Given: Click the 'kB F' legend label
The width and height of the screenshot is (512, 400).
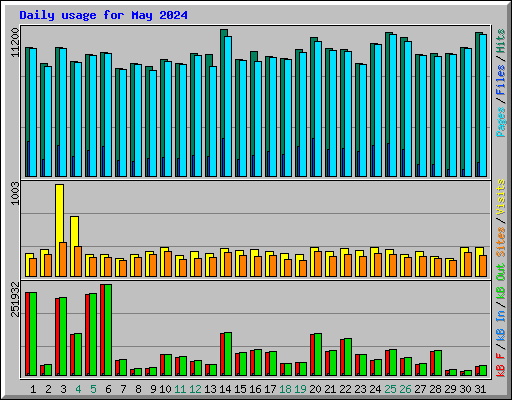Looking at the screenshot, I should [x=500, y=365].
